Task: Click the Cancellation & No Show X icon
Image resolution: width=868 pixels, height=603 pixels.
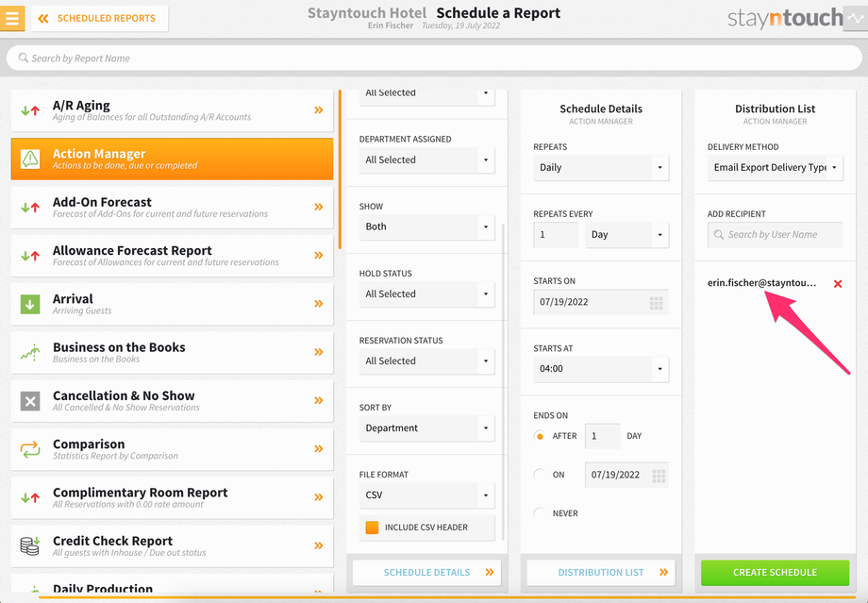Action: pyautogui.click(x=30, y=401)
